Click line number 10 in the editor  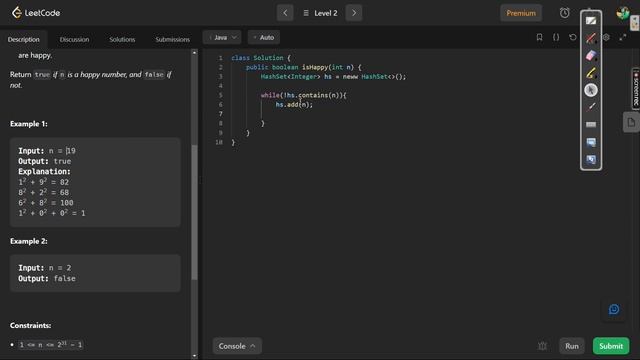click(x=219, y=142)
